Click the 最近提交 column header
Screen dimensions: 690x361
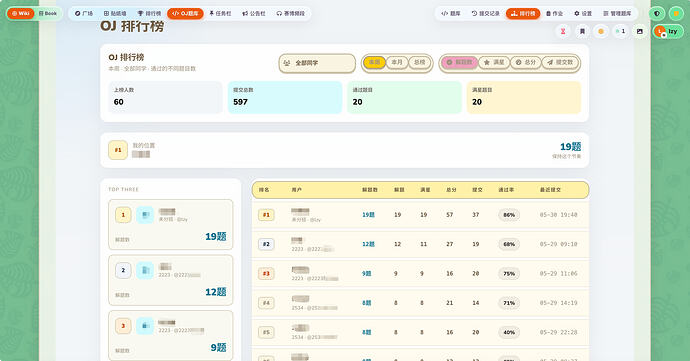tap(550, 190)
